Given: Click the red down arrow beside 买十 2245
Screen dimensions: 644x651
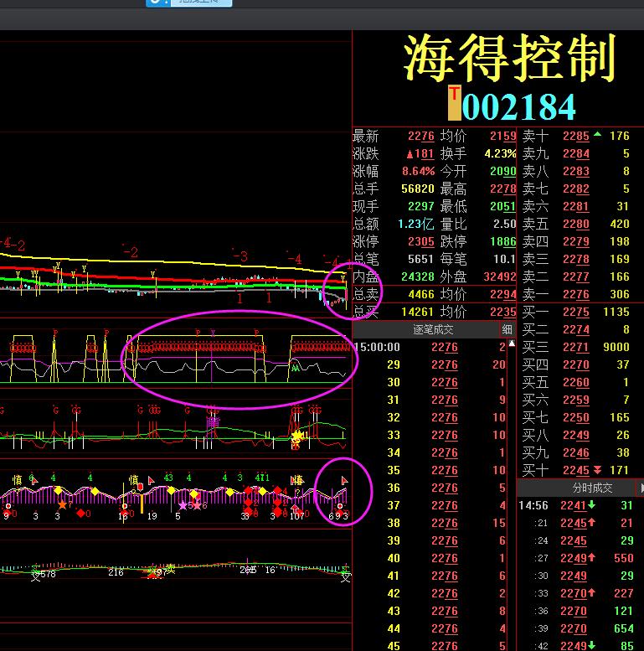Looking at the screenshot, I should coord(598,470).
